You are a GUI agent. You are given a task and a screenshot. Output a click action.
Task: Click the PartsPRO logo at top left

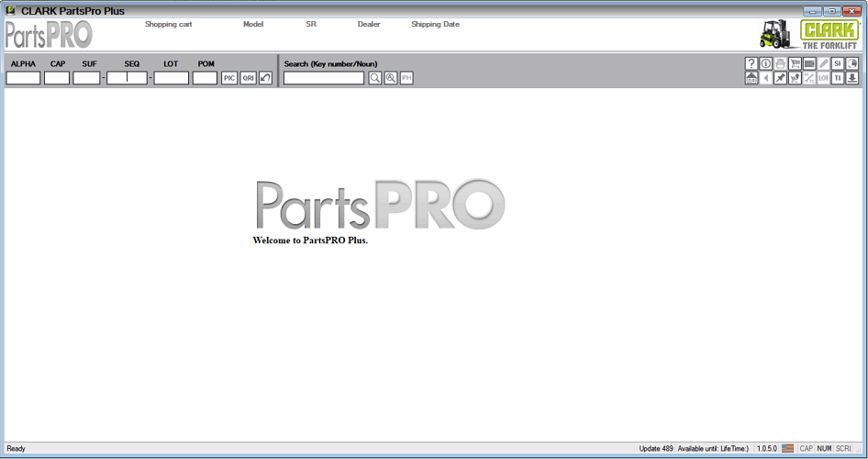pos(49,35)
